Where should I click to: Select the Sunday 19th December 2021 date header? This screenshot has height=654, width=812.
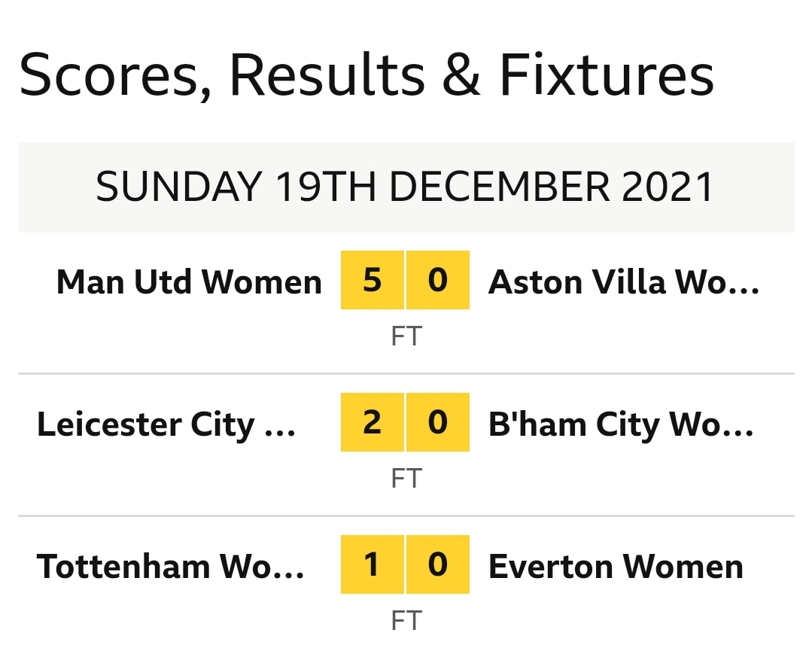(406, 187)
